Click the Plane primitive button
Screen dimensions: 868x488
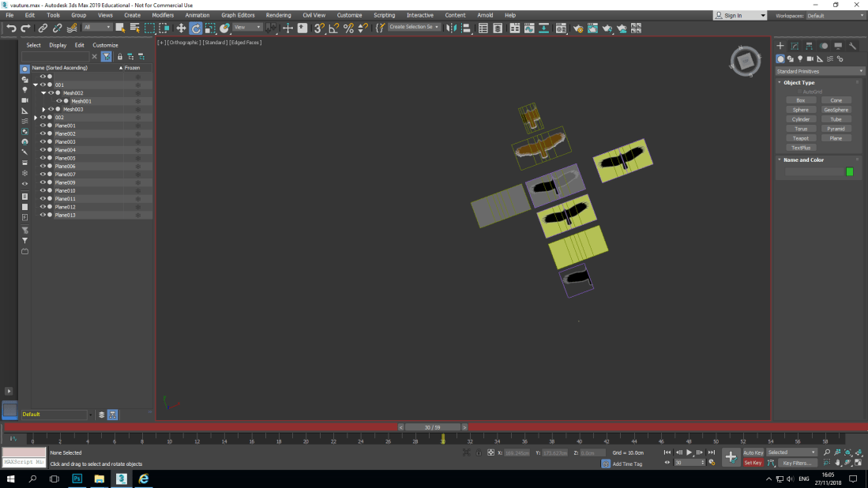pyautogui.click(x=836, y=137)
